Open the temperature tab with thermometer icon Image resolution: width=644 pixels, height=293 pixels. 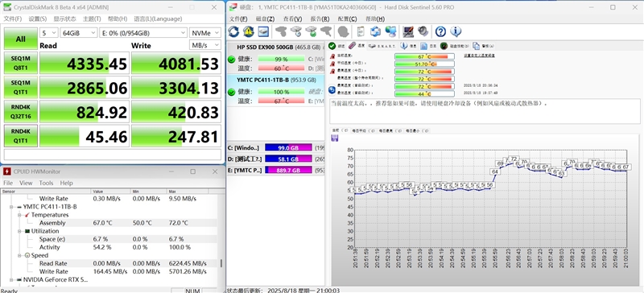(x=357, y=46)
